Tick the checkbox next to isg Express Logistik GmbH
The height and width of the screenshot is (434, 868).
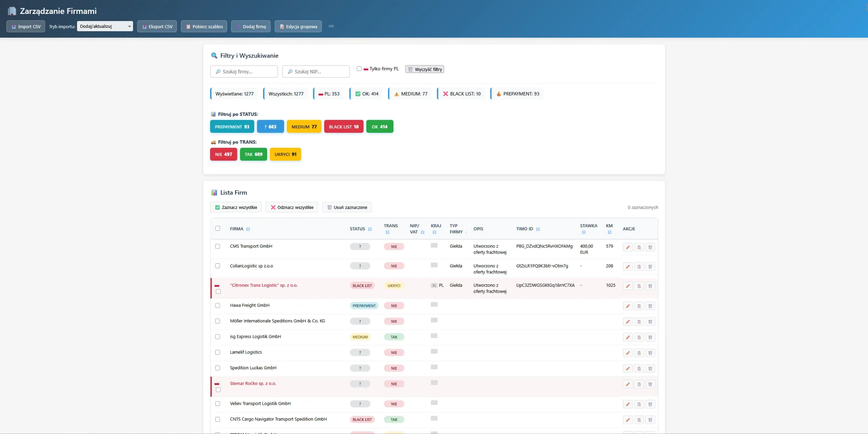[218, 337]
